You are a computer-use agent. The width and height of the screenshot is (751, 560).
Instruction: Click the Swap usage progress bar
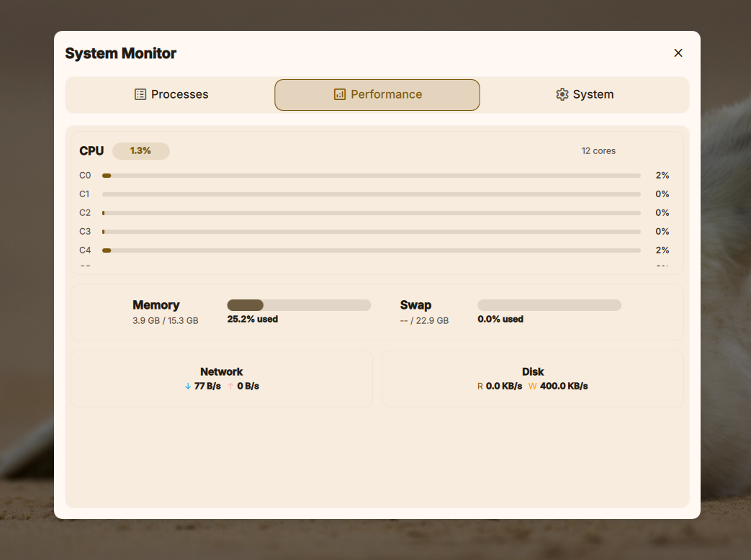[549, 305]
